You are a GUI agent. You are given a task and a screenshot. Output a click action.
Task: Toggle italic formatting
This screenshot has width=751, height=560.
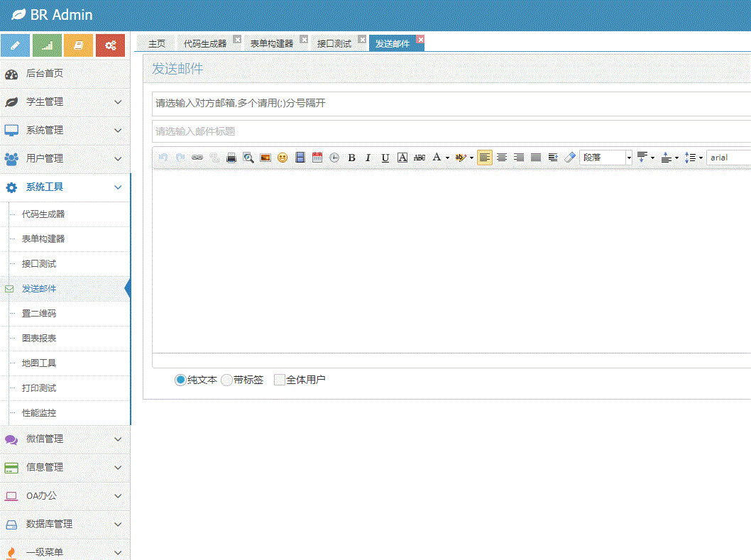click(368, 158)
